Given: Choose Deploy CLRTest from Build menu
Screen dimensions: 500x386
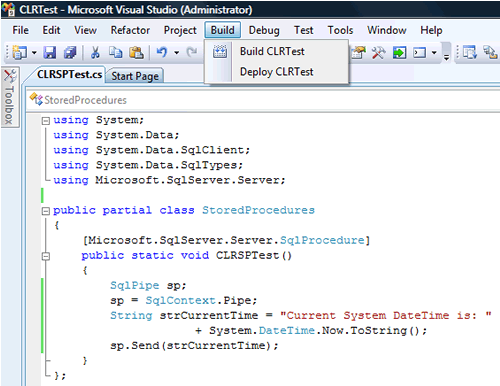Looking at the screenshot, I should tap(277, 72).
